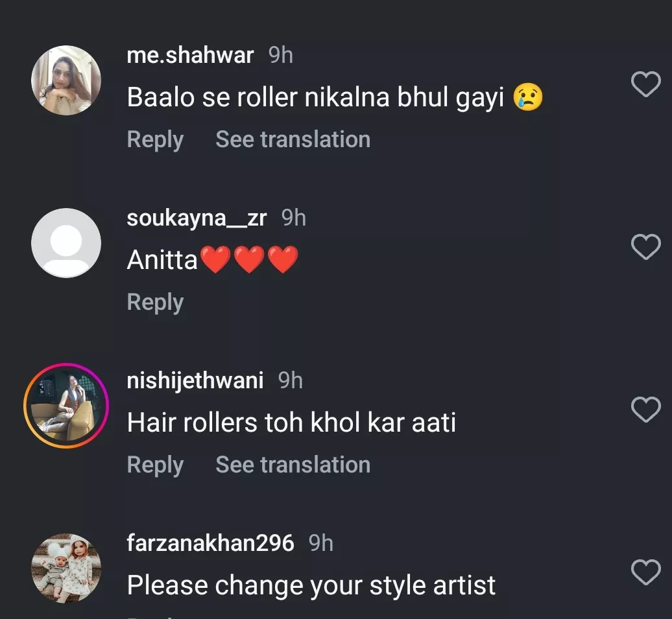Viewport: 672px width, 619px height.
Task: See translation of 'Baalo se roller' comment
Action: 293,140
